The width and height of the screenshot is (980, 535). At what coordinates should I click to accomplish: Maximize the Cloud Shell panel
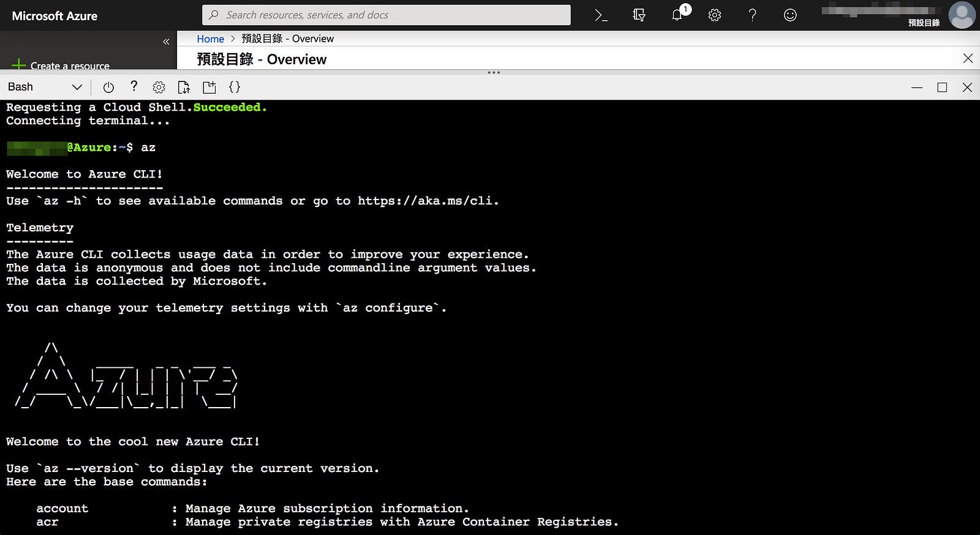(x=942, y=88)
